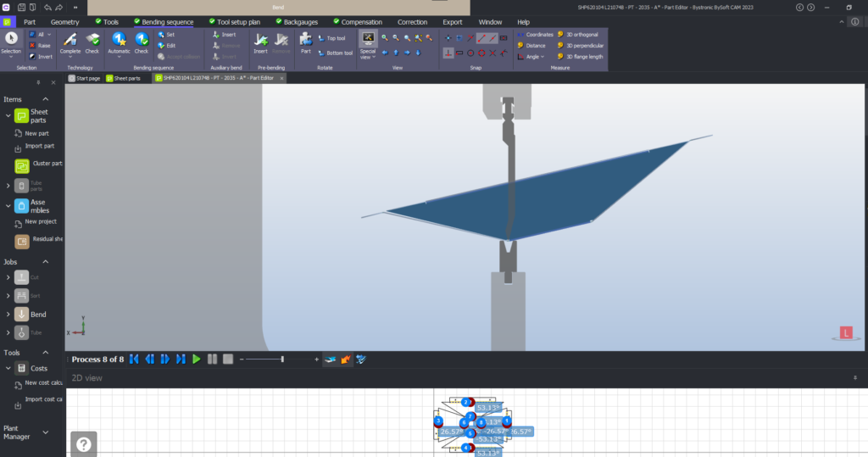Click the Cluster part icon
This screenshot has height=457, width=868.
pos(21,165)
